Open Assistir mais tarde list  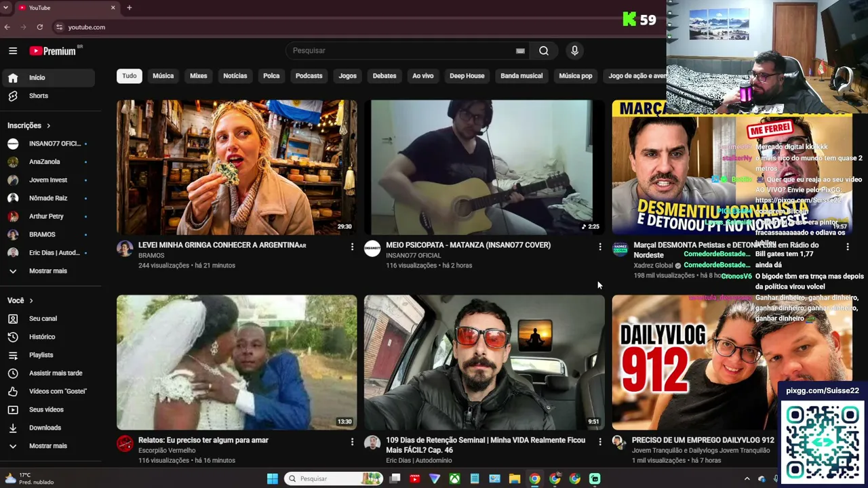[47, 373]
